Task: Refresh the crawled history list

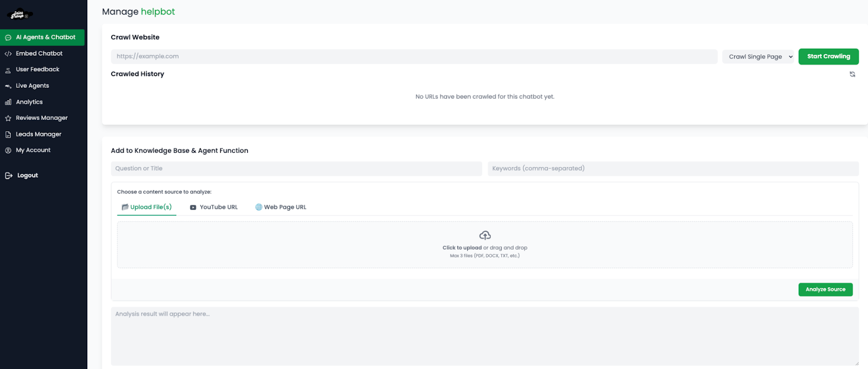Action: 852,74
